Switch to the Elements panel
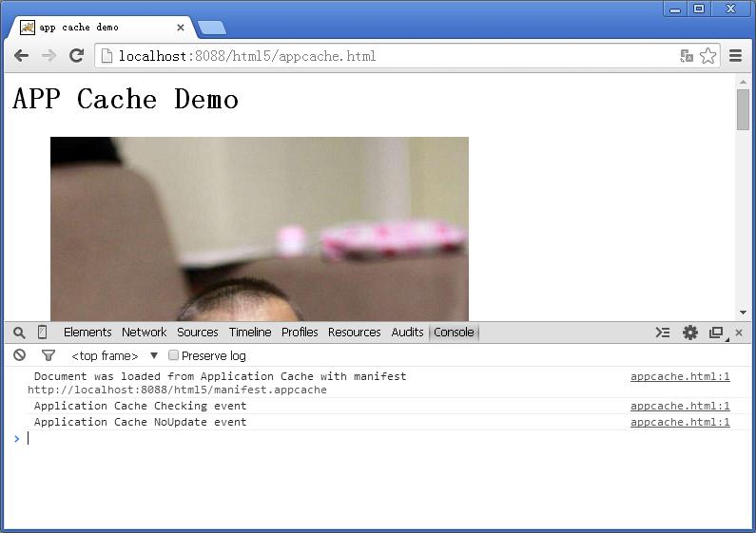The height and width of the screenshot is (533, 756). click(87, 332)
